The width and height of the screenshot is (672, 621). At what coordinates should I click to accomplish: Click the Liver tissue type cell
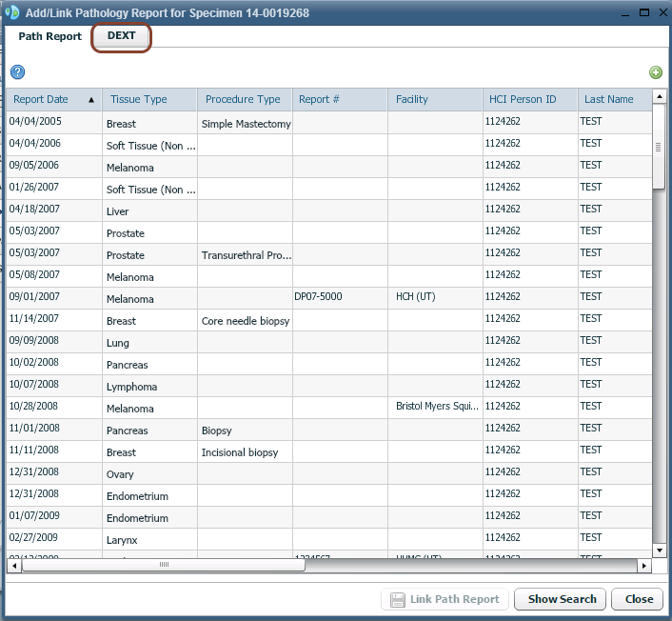[x=149, y=210]
